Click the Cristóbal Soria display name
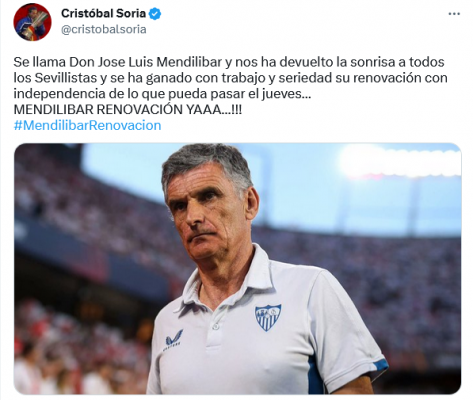The height and width of the screenshot is (400, 473). pos(104,14)
